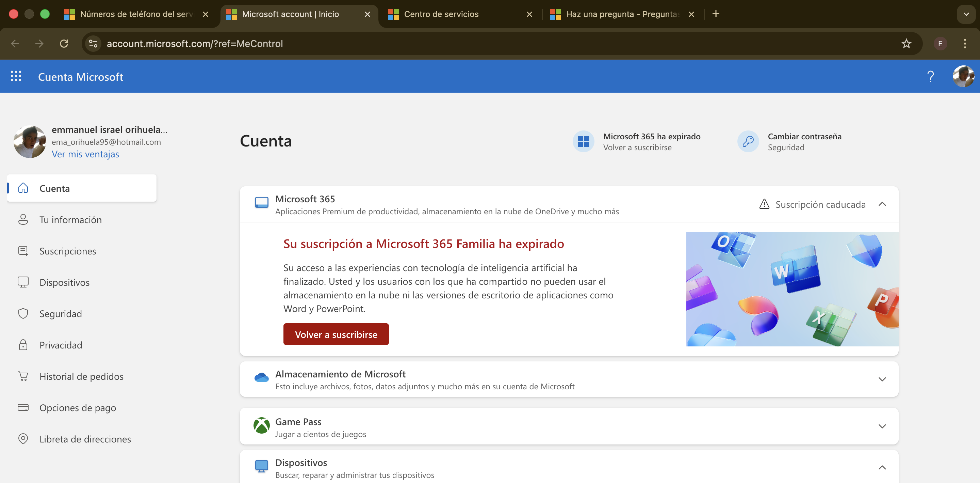This screenshot has width=980, height=483.
Task: Open Tu información in the sidebar
Action: 81,219
